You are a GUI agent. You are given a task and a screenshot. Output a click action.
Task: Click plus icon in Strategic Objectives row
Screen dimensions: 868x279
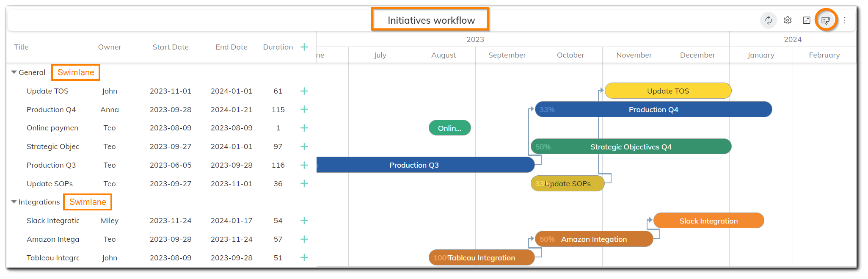[x=304, y=146]
